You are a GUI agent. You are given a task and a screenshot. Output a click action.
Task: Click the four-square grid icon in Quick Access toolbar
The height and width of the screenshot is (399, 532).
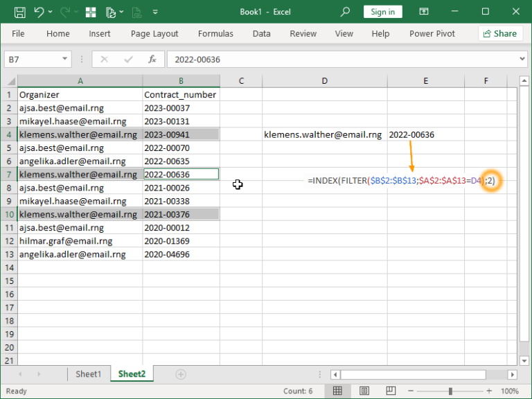[x=91, y=12]
